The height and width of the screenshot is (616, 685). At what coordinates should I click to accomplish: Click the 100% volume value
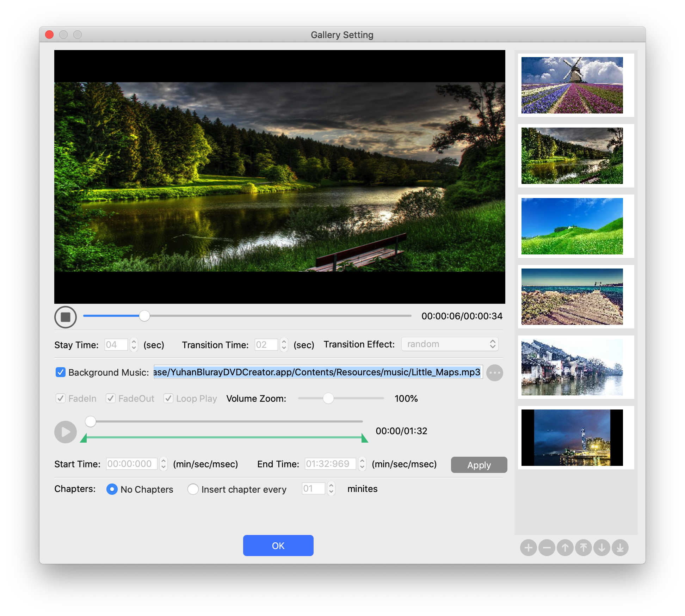pos(406,399)
